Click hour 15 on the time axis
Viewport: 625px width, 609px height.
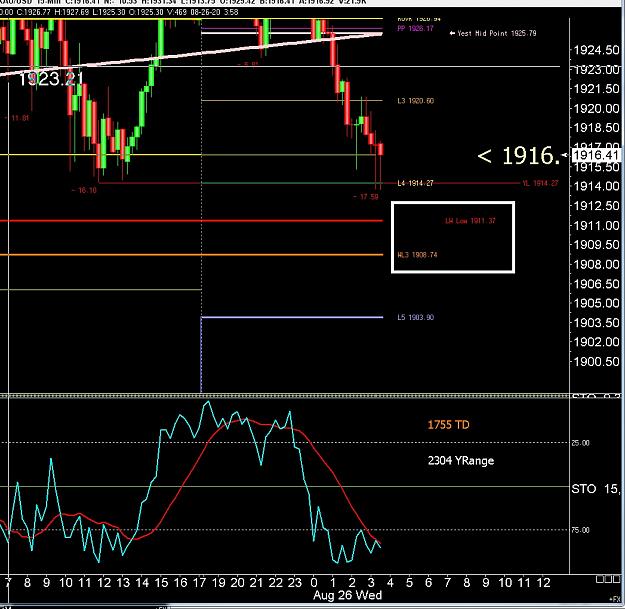tap(161, 583)
